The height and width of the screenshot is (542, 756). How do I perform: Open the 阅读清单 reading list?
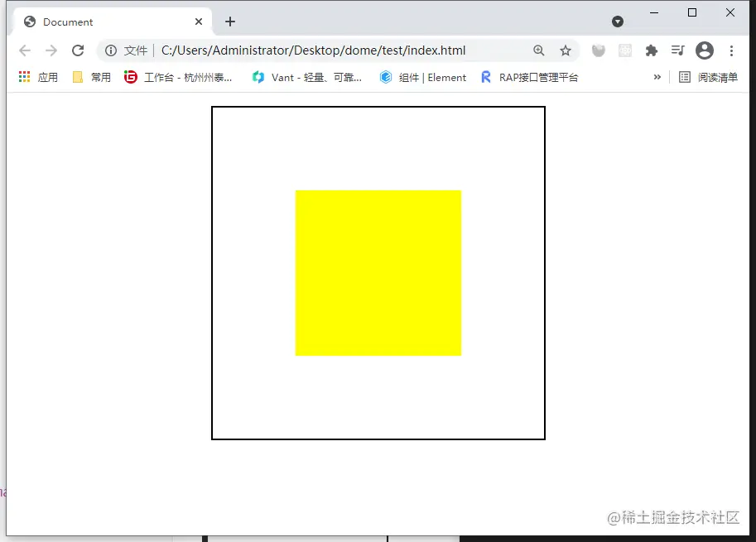coord(708,77)
